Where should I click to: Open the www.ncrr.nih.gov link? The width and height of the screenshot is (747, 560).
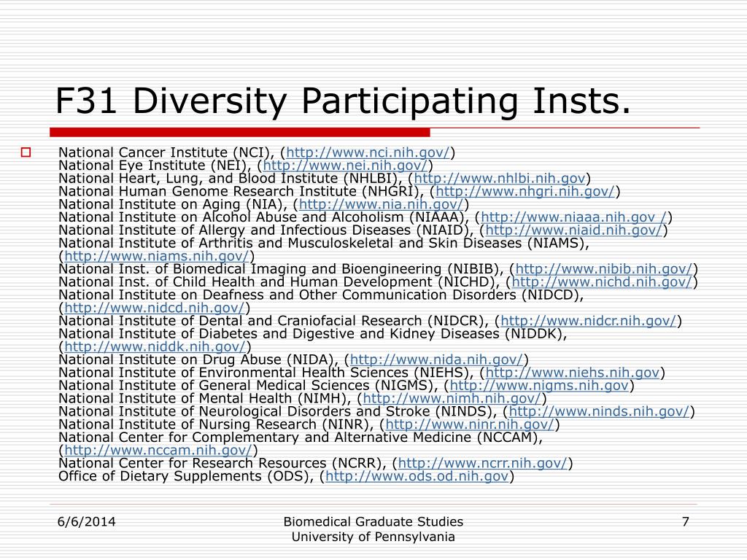coord(483,463)
